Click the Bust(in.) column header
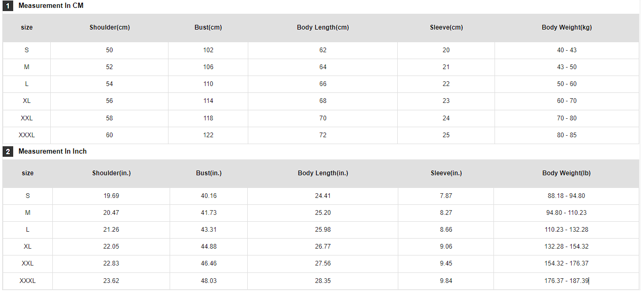This screenshot has height=293, width=644. pyautogui.click(x=209, y=173)
